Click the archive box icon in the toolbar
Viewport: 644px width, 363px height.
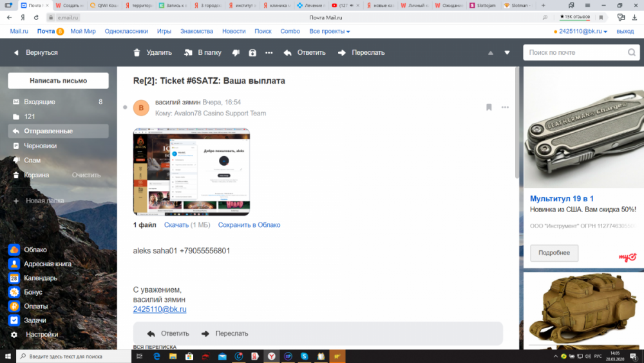252,53
